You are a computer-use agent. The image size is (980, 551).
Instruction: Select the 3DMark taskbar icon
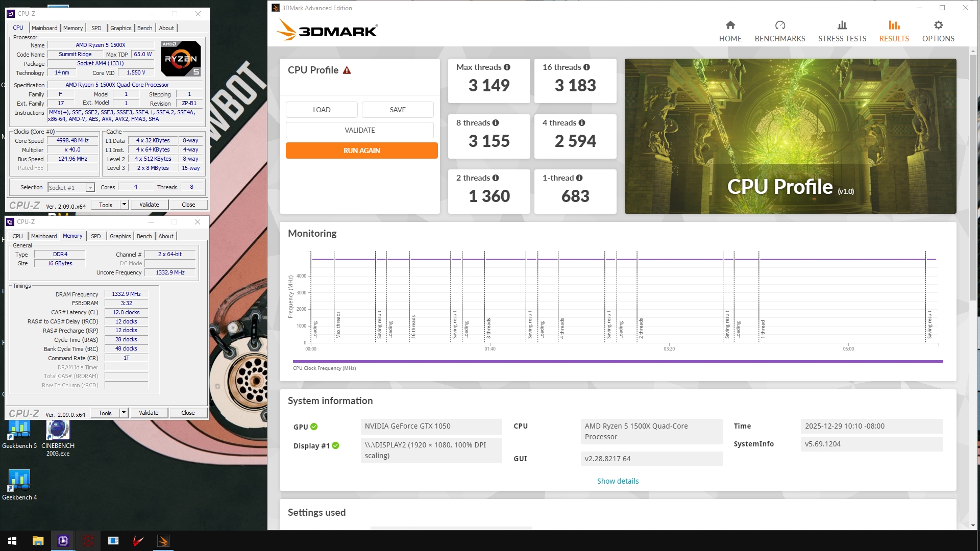[x=163, y=541]
